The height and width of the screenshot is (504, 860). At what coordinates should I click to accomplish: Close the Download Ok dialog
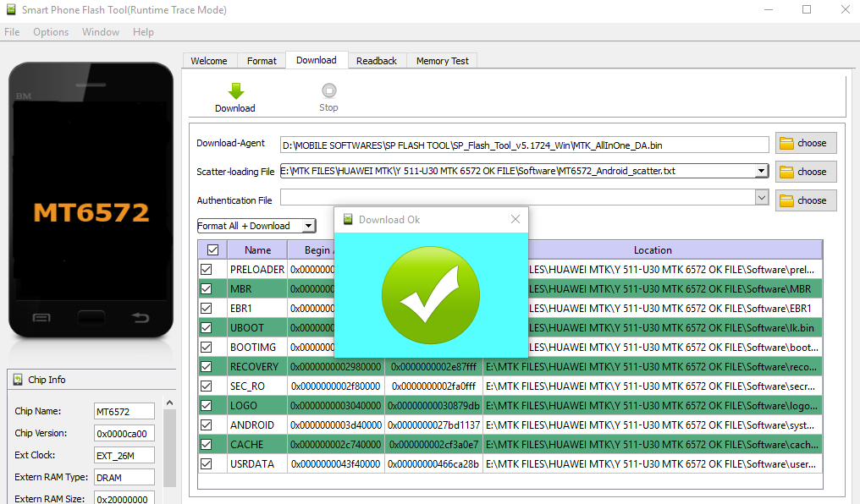(x=515, y=219)
